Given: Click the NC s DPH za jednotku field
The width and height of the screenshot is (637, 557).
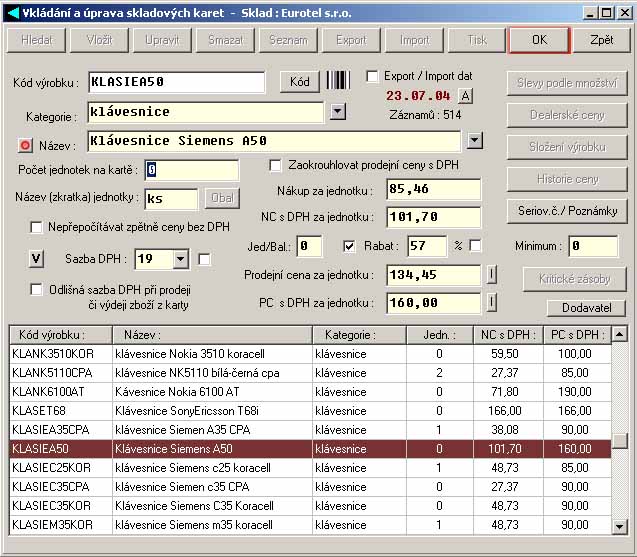Looking at the screenshot, I should tap(433, 217).
